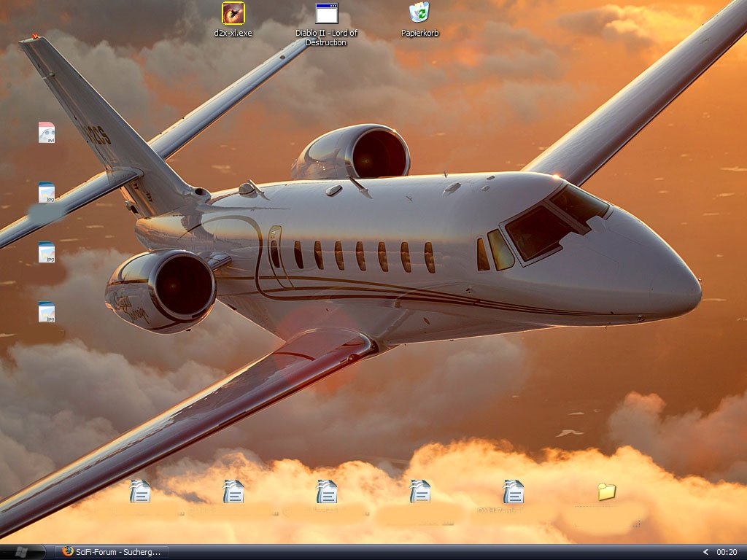
Task: Click the 'd2x-xl.exe' label text
Action: [233, 33]
